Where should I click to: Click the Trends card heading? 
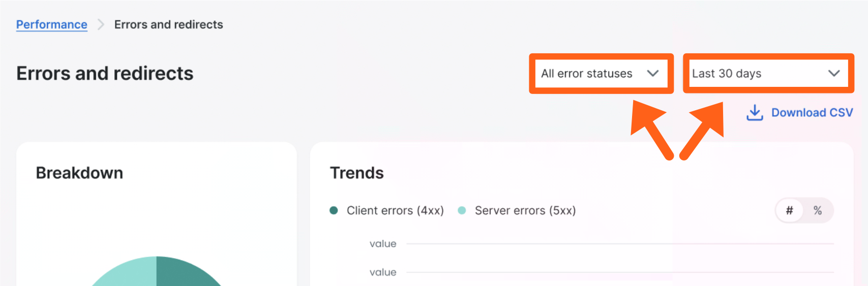356,173
